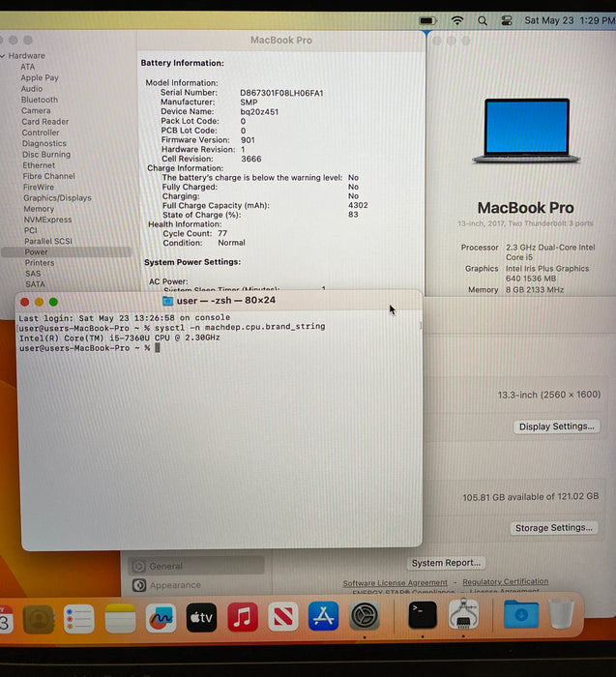Open Freeform app in the Dock
The image size is (616, 677).
coord(161,618)
